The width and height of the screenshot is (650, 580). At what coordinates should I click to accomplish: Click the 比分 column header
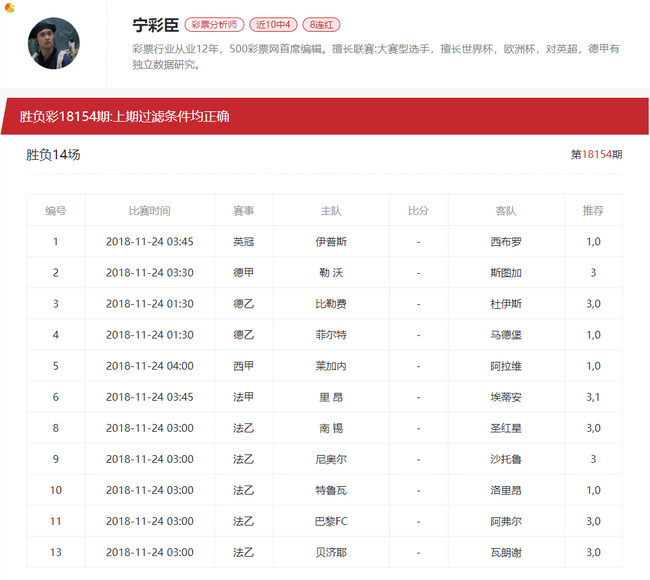(x=418, y=211)
